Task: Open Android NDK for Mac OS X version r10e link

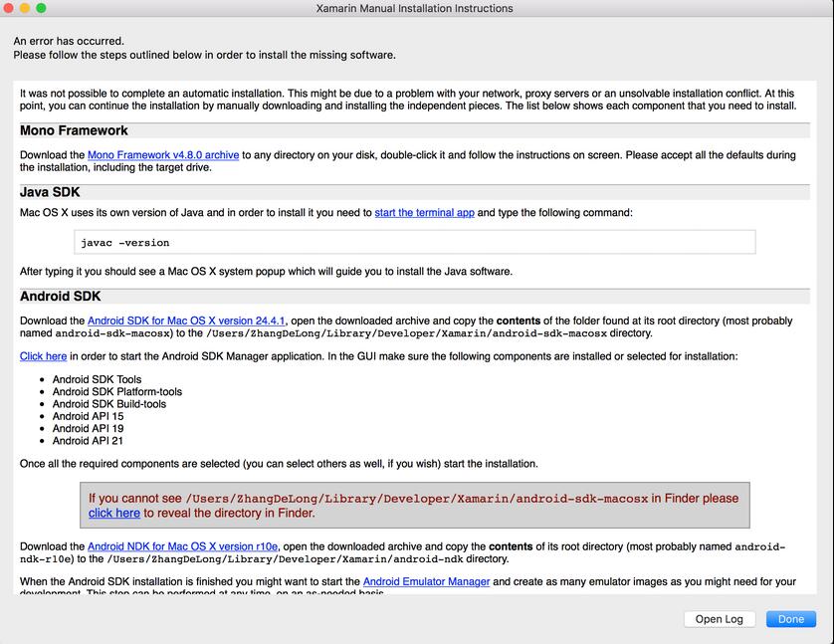Action: tap(182, 546)
